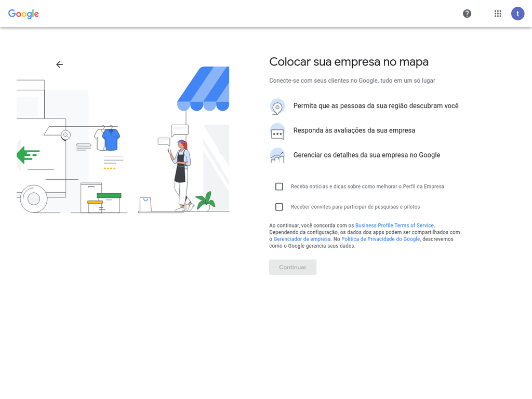Enable news and tips checkbox
Image resolution: width=532 pixels, height=399 pixels.
tap(279, 187)
